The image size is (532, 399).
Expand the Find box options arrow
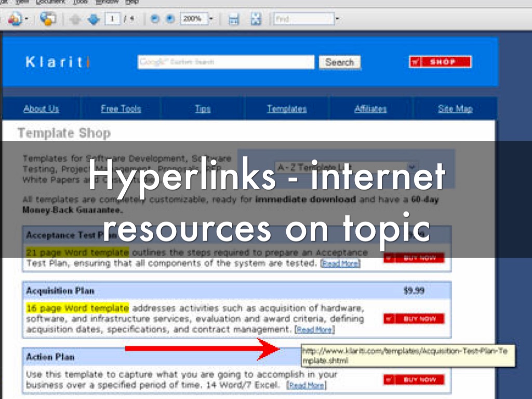[x=337, y=19]
